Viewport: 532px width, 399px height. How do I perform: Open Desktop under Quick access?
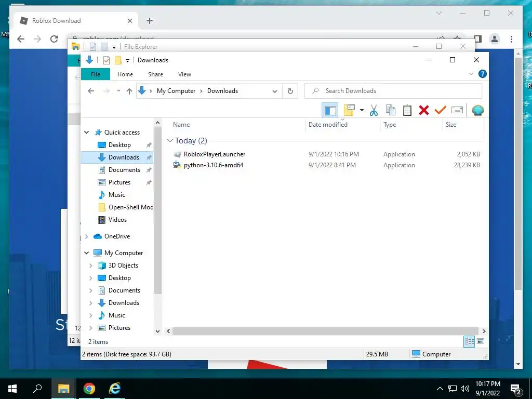119,145
